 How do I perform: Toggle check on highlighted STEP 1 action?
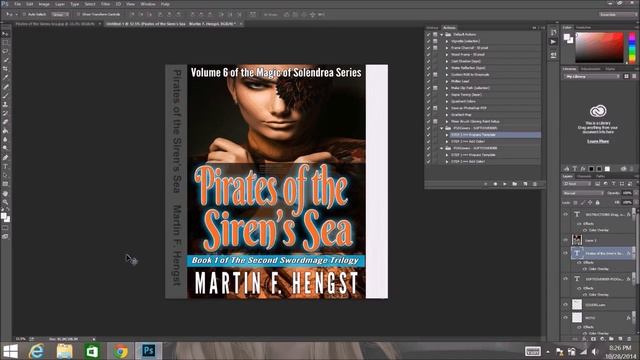point(428,135)
